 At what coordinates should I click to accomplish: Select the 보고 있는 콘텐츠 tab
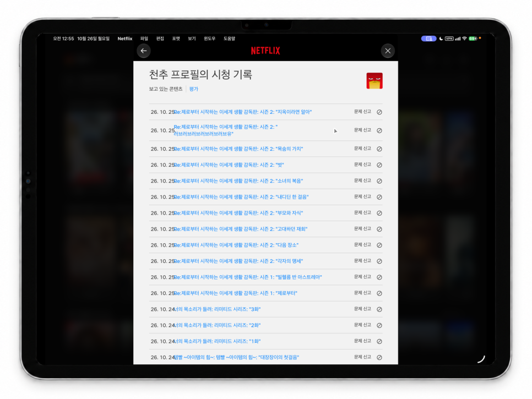pyautogui.click(x=166, y=89)
